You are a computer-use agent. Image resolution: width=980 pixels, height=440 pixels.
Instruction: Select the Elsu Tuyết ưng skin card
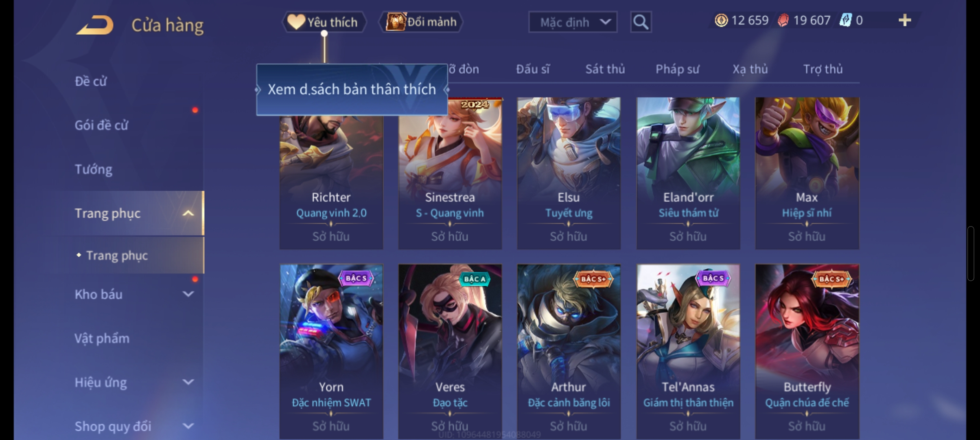(569, 173)
